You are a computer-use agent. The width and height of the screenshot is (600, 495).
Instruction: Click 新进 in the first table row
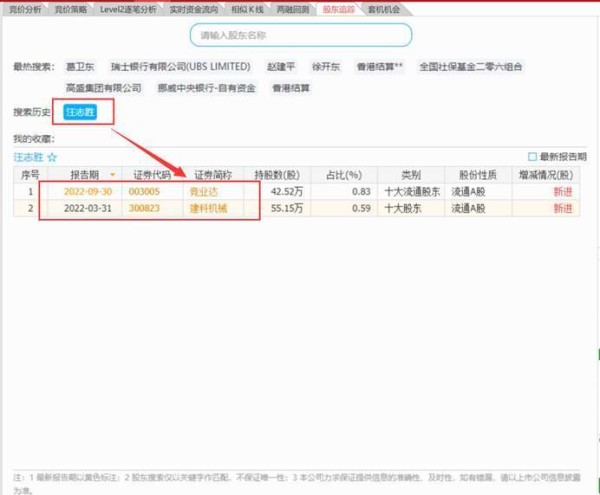tap(564, 190)
